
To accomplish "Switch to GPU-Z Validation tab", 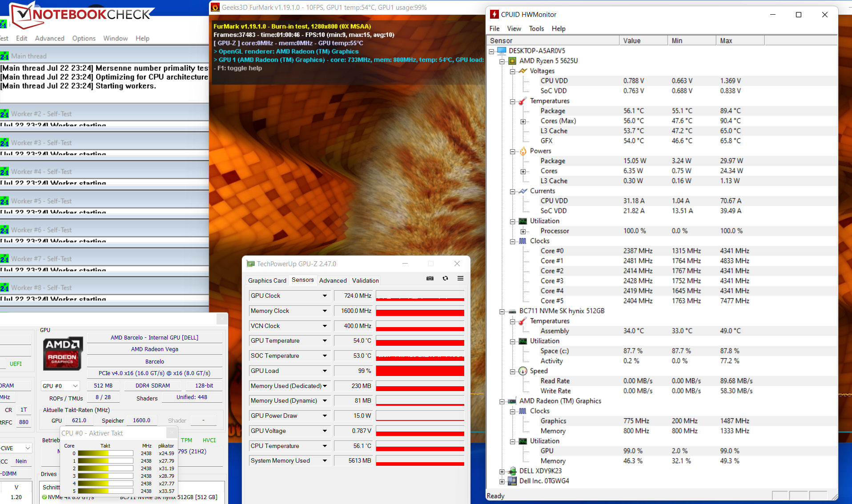I will (x=366, y=280).
